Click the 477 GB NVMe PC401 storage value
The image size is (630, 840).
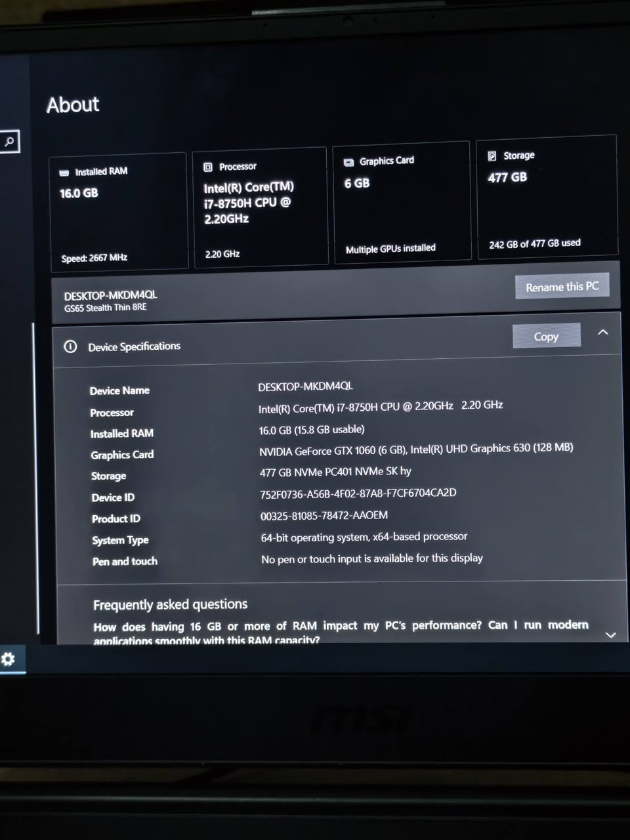(x=335, y=472)
